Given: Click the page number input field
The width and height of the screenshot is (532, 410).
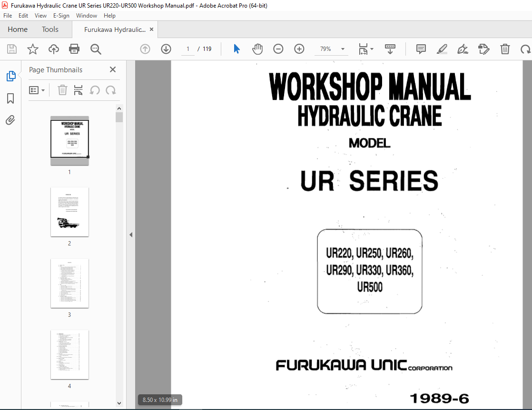Looking at the screenshot, I should [x=187, y=49].
